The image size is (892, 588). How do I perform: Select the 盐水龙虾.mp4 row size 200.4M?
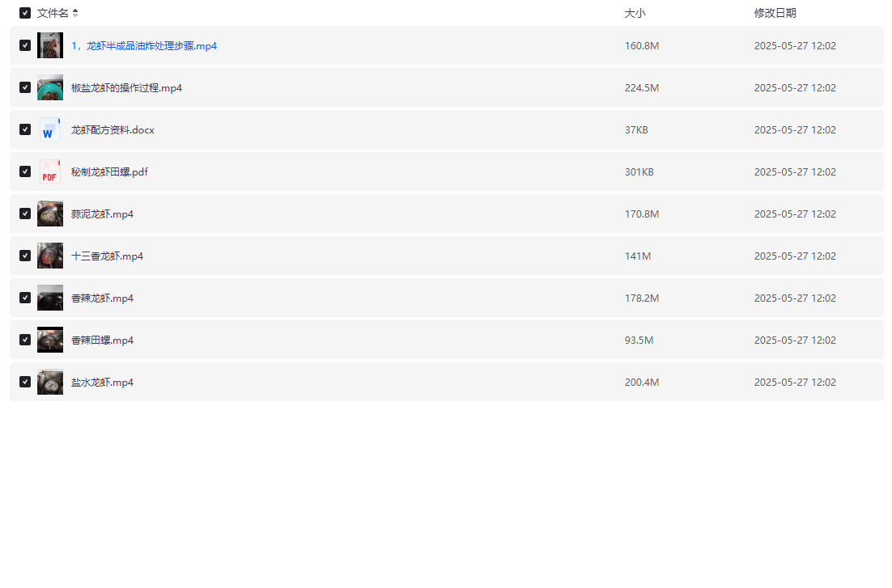tap(642, 383)
